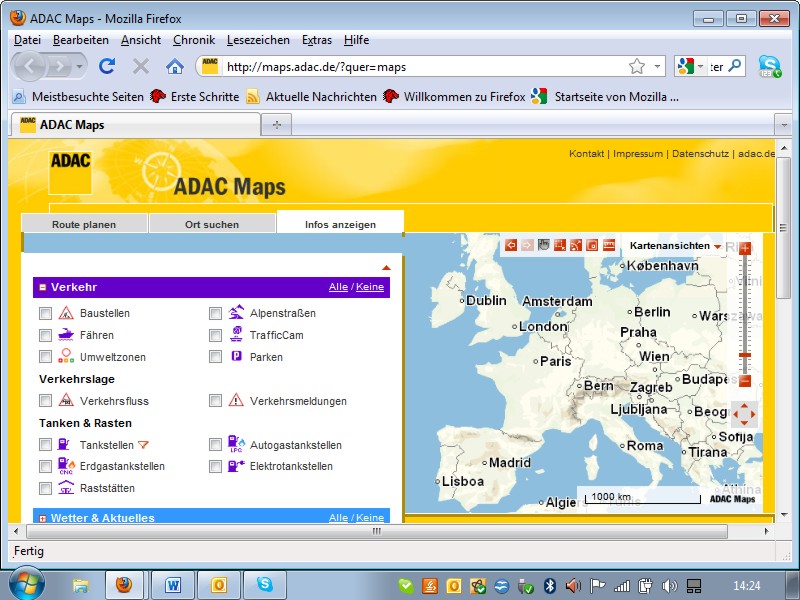Open the Kontakt link

pos(586,154)
